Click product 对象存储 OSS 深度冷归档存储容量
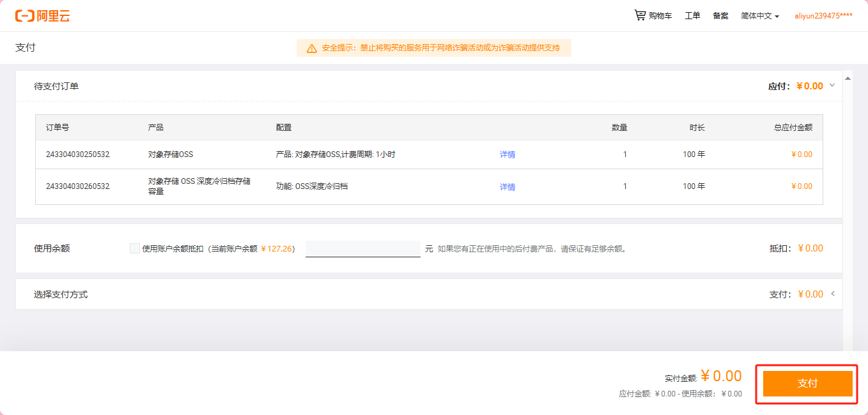Image resolution: width=868 pixels, height=415 pixels. click(199, 186)
